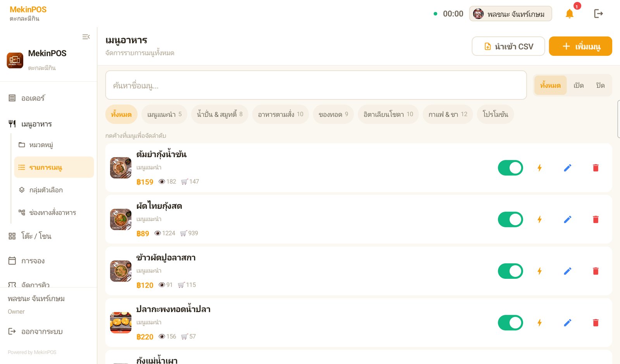The width and height of the screenshot is (620, 364).
Task: Open the user profile พลชนะ จันทร์เกษม chip
Action: 510,14
